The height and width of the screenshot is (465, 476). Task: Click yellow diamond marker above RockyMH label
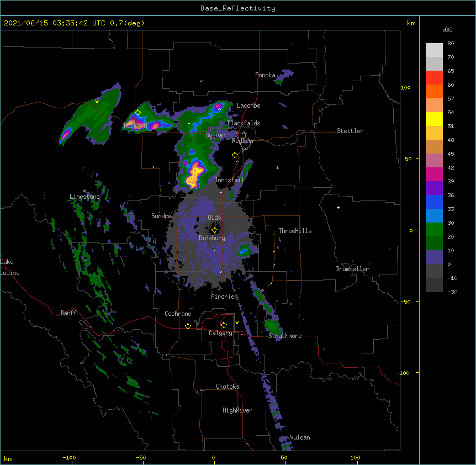137,112
